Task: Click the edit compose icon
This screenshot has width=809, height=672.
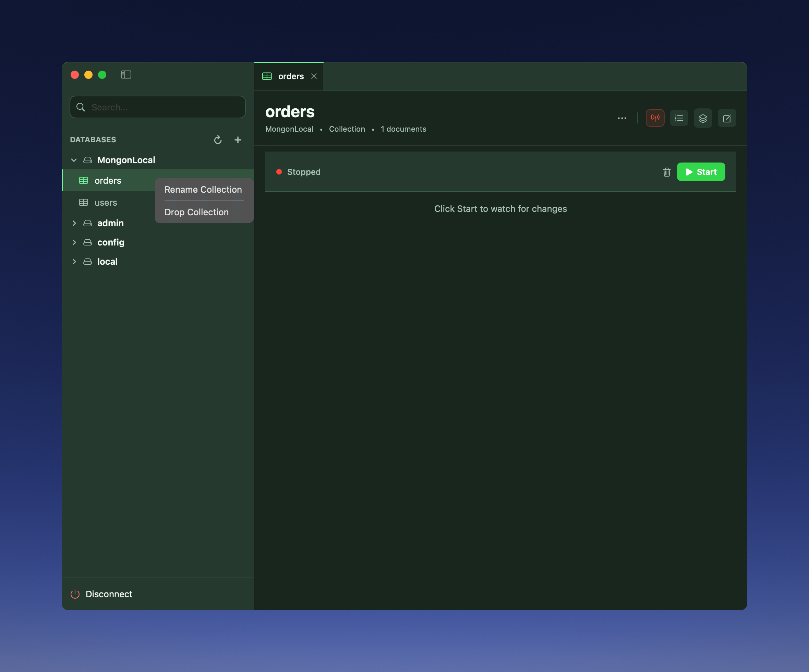Action: coord(727,118)
